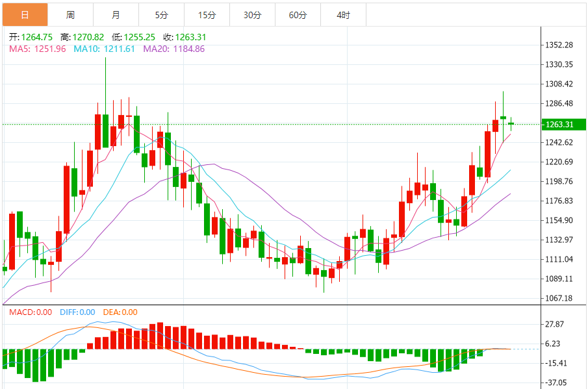Open the 60分 timeframe tab

pos(298,15)
